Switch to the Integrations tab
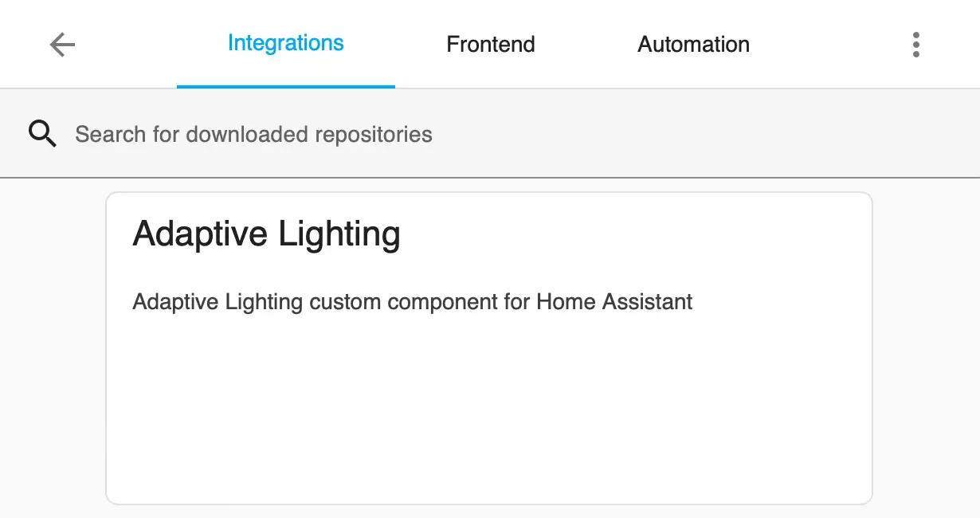This screenshot has width=980, height=518. pos(285,43)
